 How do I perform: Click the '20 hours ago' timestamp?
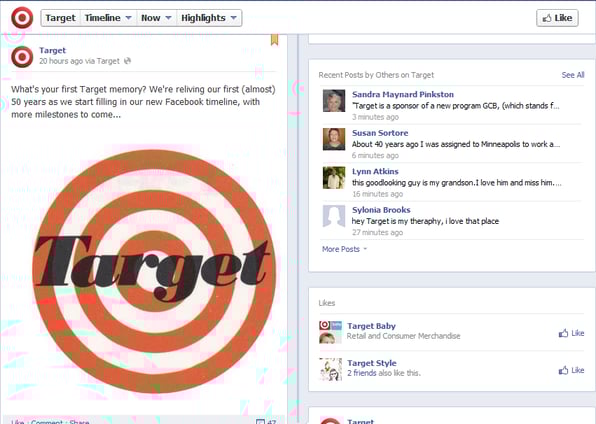(61, 61)
